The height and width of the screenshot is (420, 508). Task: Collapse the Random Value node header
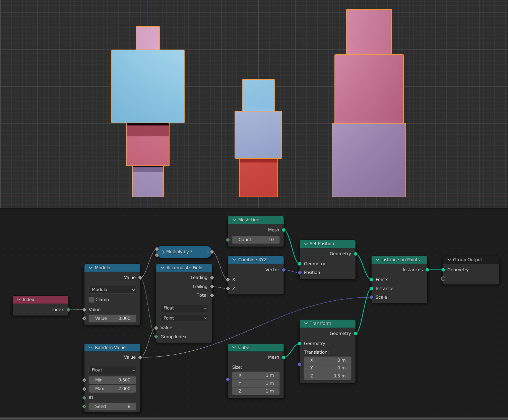tap(90, 347)
